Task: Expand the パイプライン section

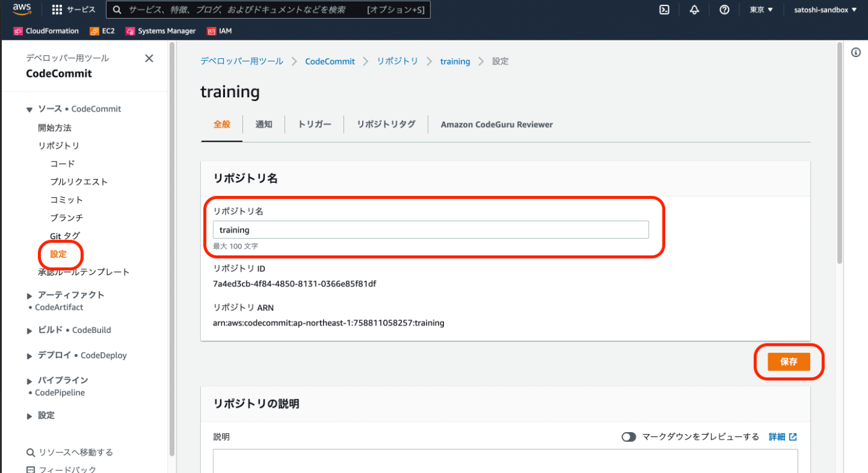Action: 29,381
